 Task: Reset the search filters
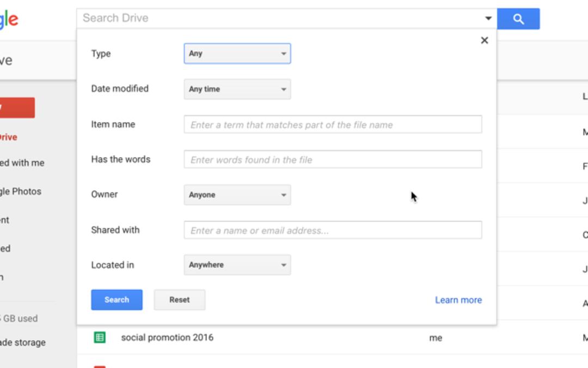tap(179, 300)
